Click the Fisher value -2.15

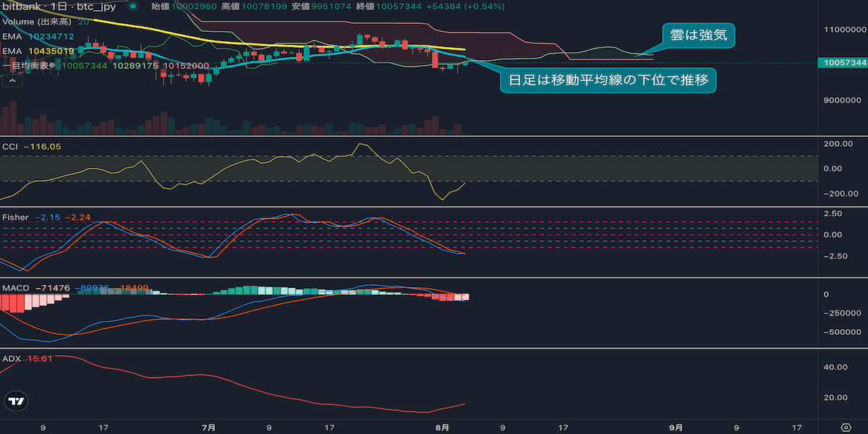pyautogui.click(x=46, y=217)
